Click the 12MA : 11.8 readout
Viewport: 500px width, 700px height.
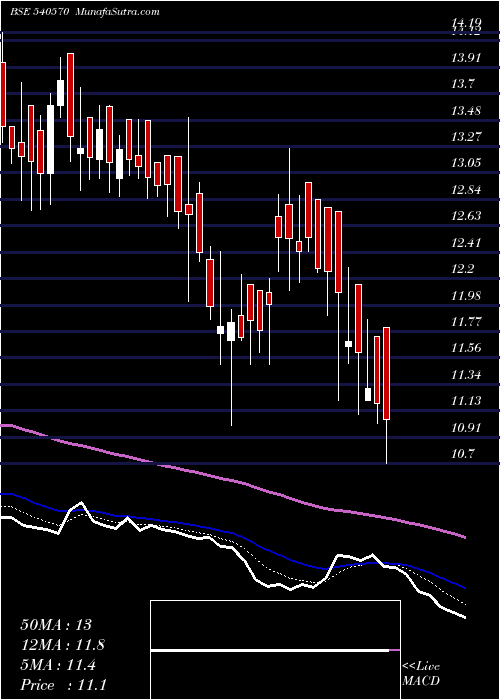tap(63, 645)
